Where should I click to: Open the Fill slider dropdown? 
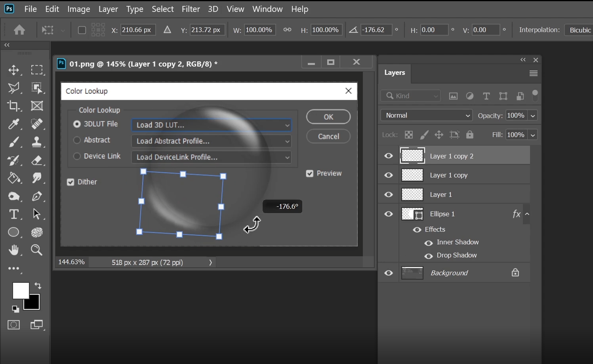click(533, 135)
